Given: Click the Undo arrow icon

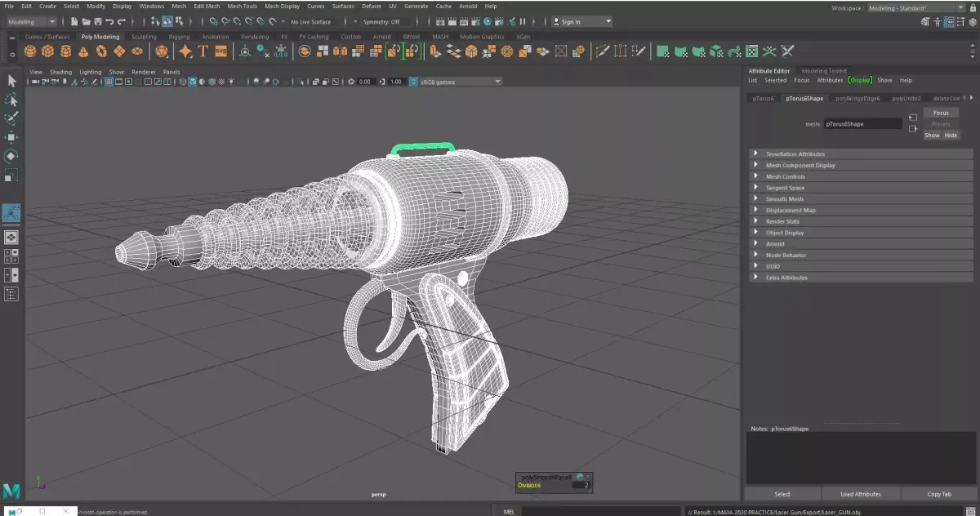Looking at the screenshot, I should point(109,21).
